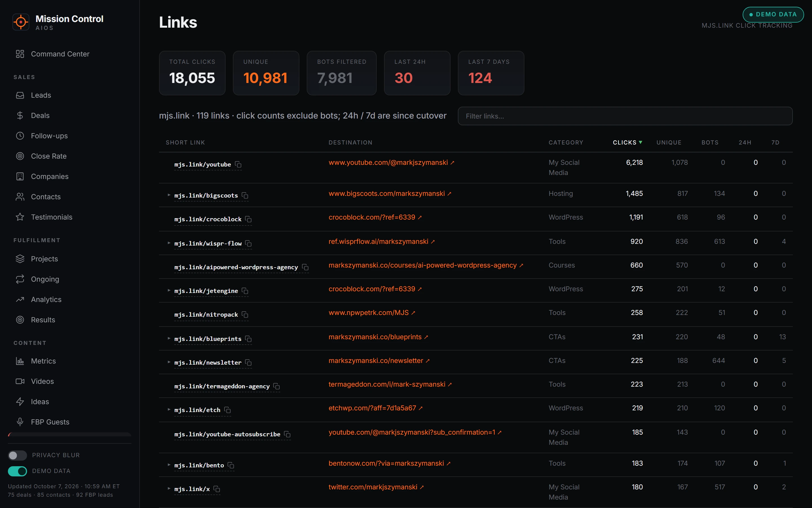The width and height of the screenshot is (812, 508).
Task: Copy the mjs.link/etch short link
Action: click(x=228, y=410)
